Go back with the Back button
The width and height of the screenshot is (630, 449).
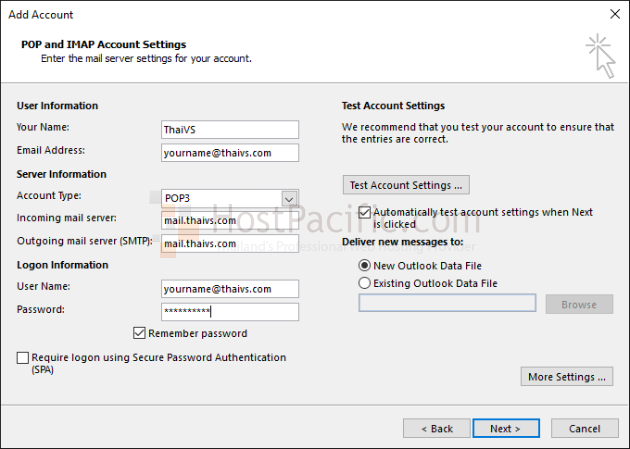pos(437,429)
